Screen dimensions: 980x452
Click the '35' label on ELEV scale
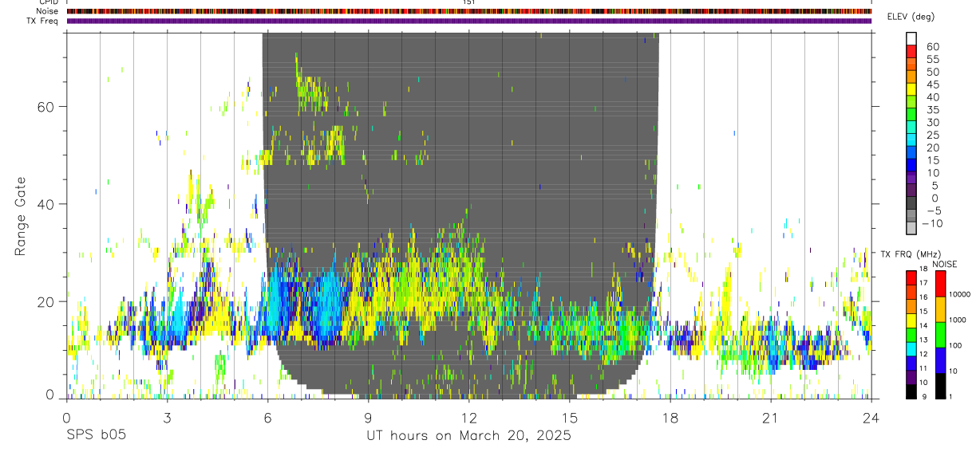(933, 110)
